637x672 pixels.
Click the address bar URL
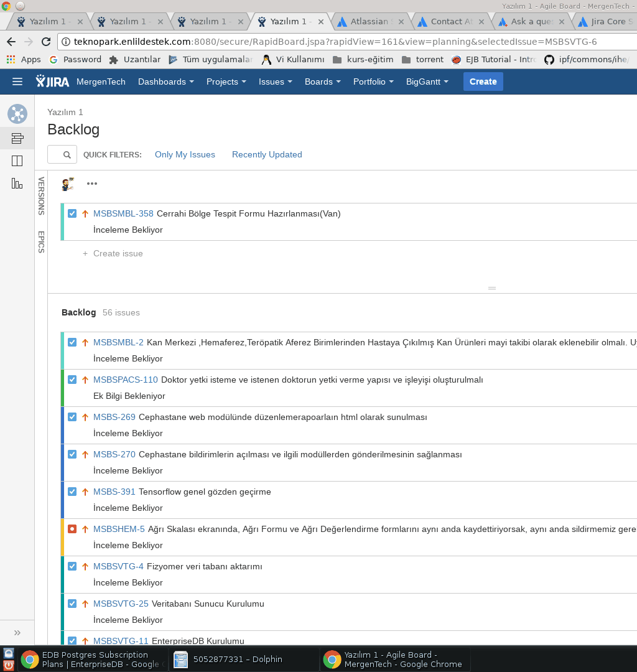click(335, 42)
